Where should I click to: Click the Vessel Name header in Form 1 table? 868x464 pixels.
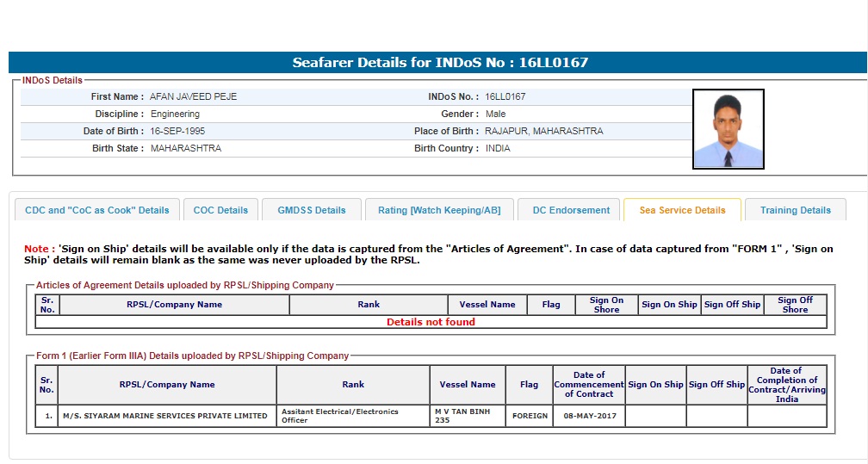pos(468,385)
